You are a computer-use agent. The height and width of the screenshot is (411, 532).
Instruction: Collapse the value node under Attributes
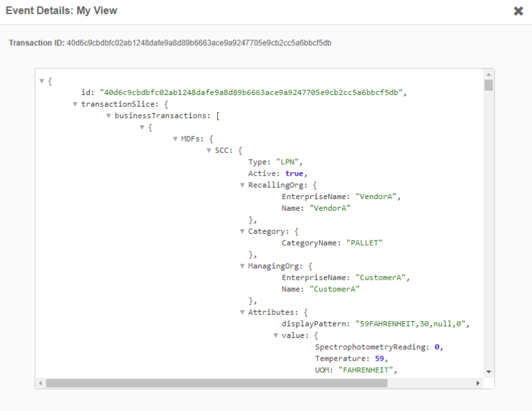276,335
